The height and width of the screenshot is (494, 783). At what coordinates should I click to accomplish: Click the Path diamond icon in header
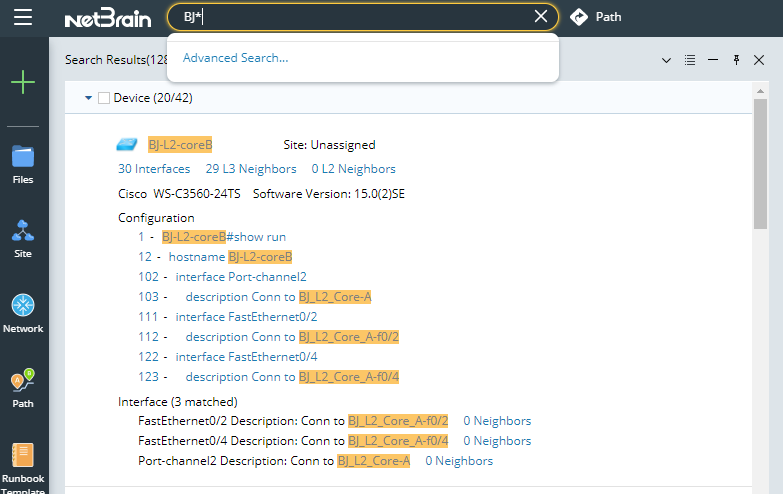(579, 17)
